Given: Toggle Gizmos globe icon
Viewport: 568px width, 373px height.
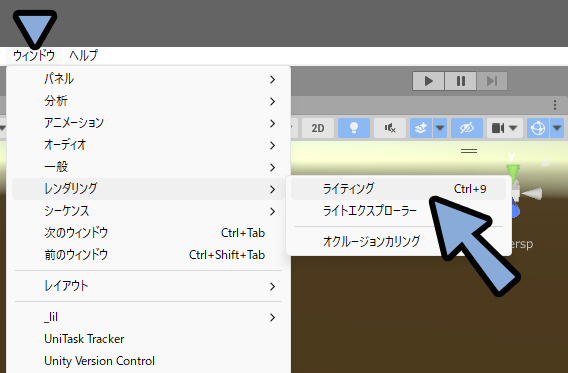Looking at the screenshot, I should pyautogui.click(x=538, y=128).
